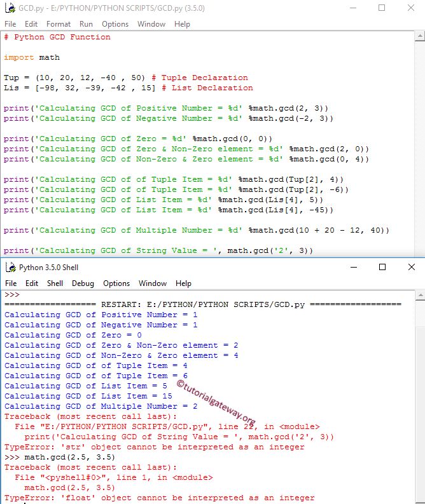425x504 pixels.
Task: Click output 'Non-Zero & Zero element = 4'
Action: coord(122,355)
